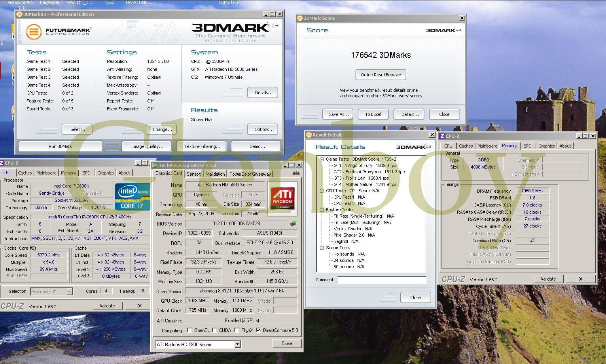Click the GPU-Z screenshot camera icon
The width and height of the screenshot is (606, 364).
click(296, 173)
